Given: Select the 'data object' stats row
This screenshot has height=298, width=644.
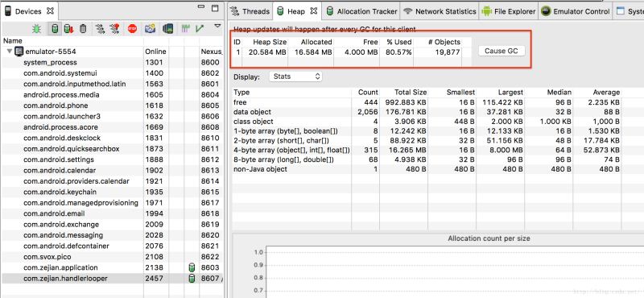Looking at the screenshot, I should tap(438, 112).
